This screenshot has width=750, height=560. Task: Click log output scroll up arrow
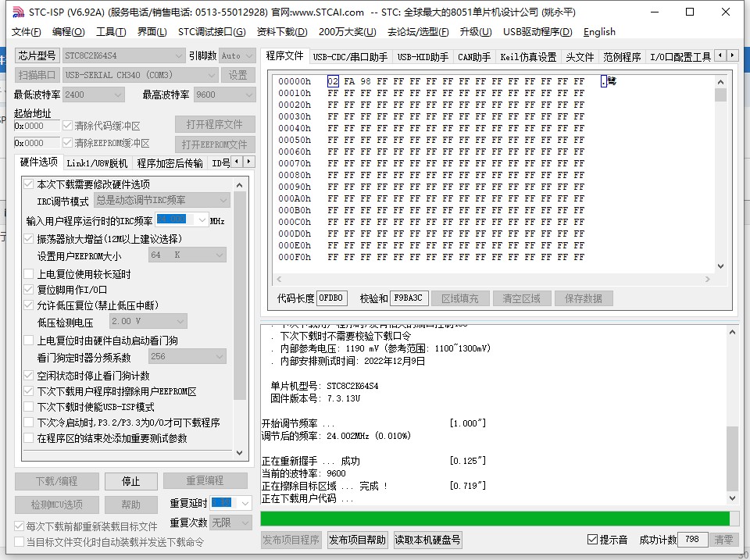(x=732, y=332)
